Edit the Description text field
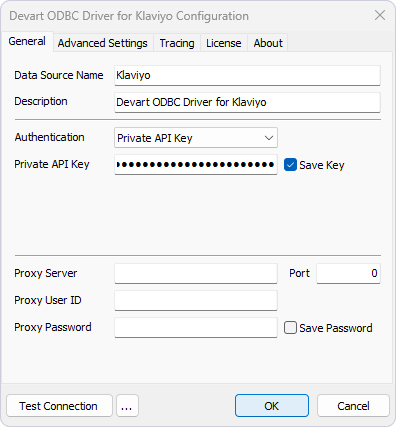Image resolution: width=396 pixels, height=427 pixels. click(x=247, y=102)
